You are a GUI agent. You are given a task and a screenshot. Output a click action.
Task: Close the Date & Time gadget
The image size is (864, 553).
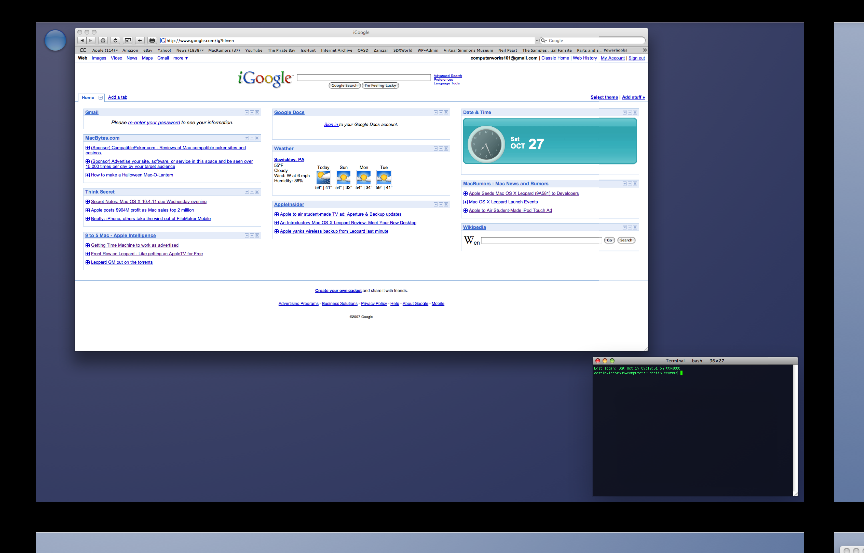point(634,112)
